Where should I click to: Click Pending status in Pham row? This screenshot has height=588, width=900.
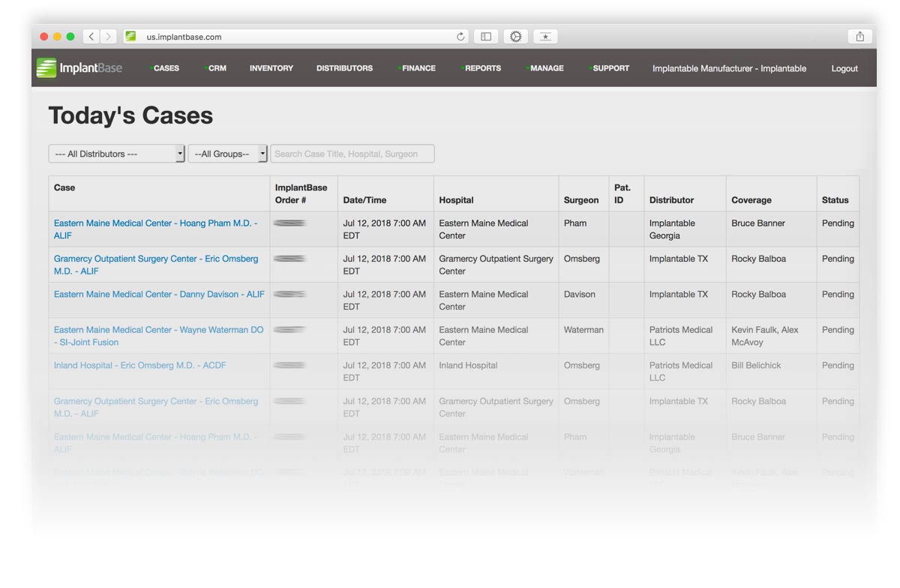coord(838,223)
